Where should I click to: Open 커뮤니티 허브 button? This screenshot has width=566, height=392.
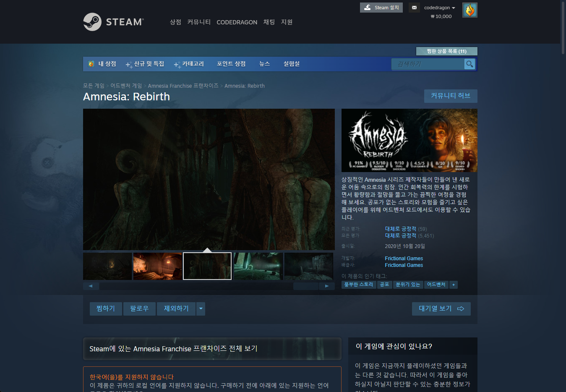click(451, 96)
